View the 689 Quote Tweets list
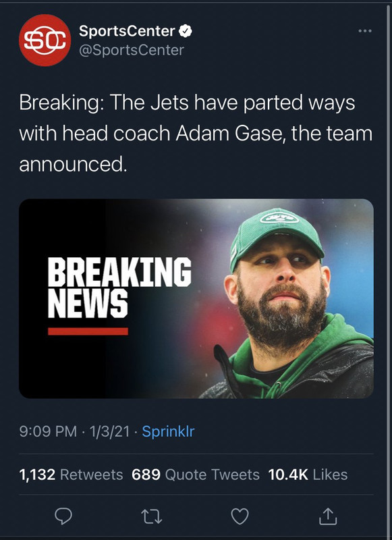Viewport: 392px width, 540px height. click(x=196, y=475)
